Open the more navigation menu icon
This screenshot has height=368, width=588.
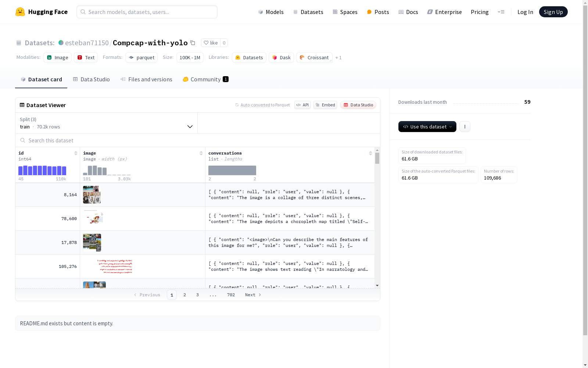coord(501,12)
